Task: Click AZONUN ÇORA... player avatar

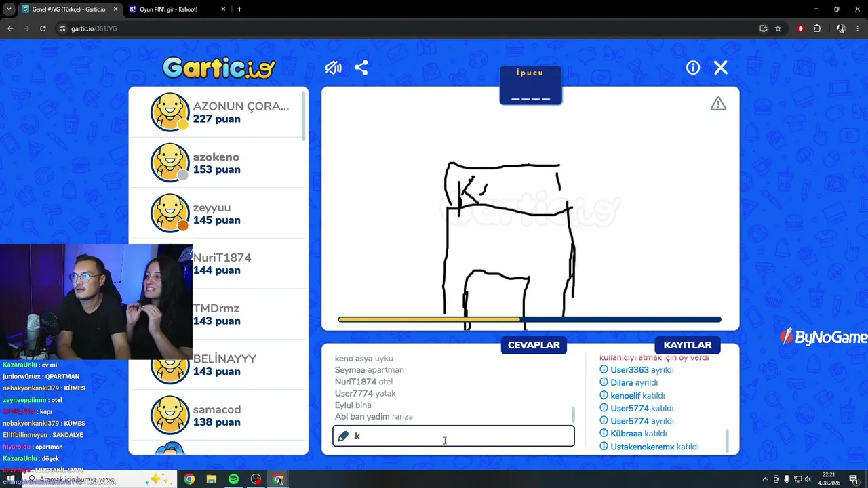Action: tap(170, 112)
